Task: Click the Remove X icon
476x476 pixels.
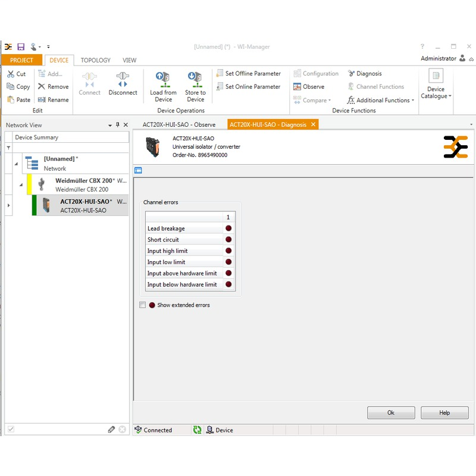Action: click(42, 86)
